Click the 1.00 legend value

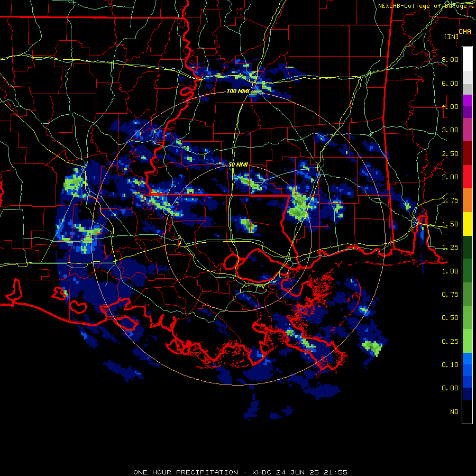tap(450, 271)
